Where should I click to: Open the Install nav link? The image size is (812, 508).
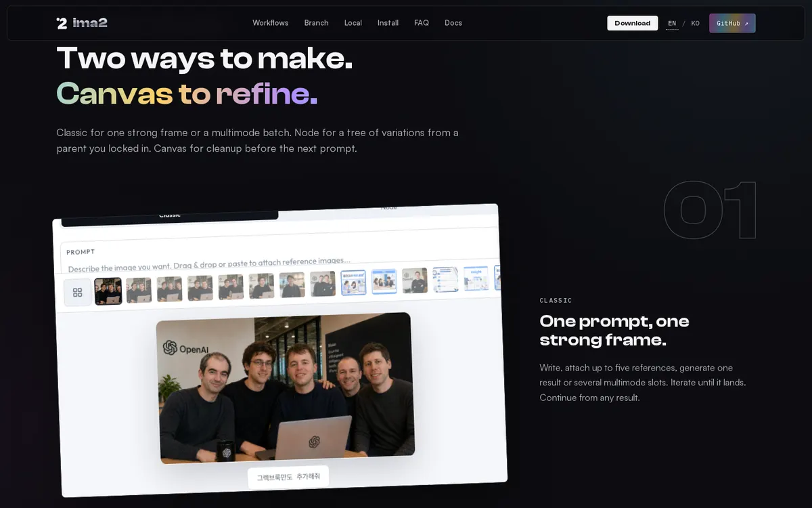388,23
